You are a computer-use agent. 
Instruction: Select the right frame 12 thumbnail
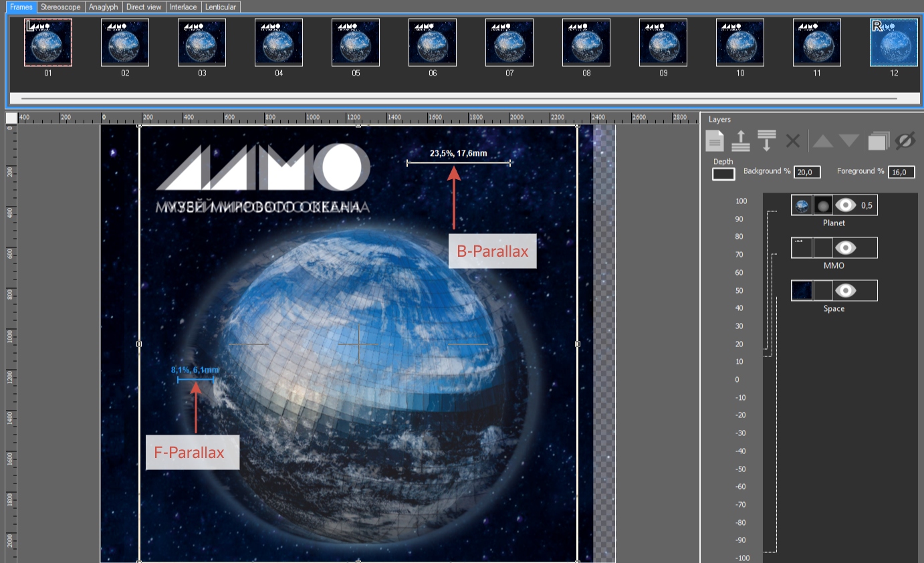(894, 43)
